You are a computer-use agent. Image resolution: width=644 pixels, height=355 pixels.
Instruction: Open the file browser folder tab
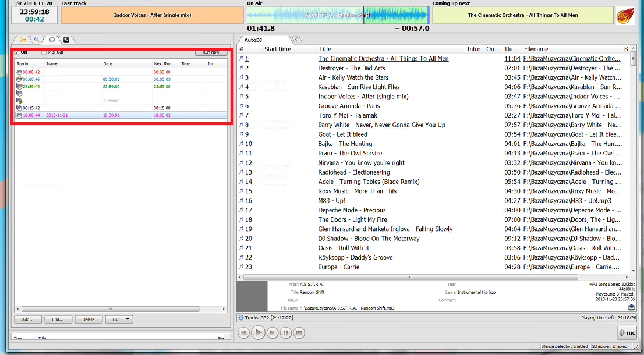[23, 40]
